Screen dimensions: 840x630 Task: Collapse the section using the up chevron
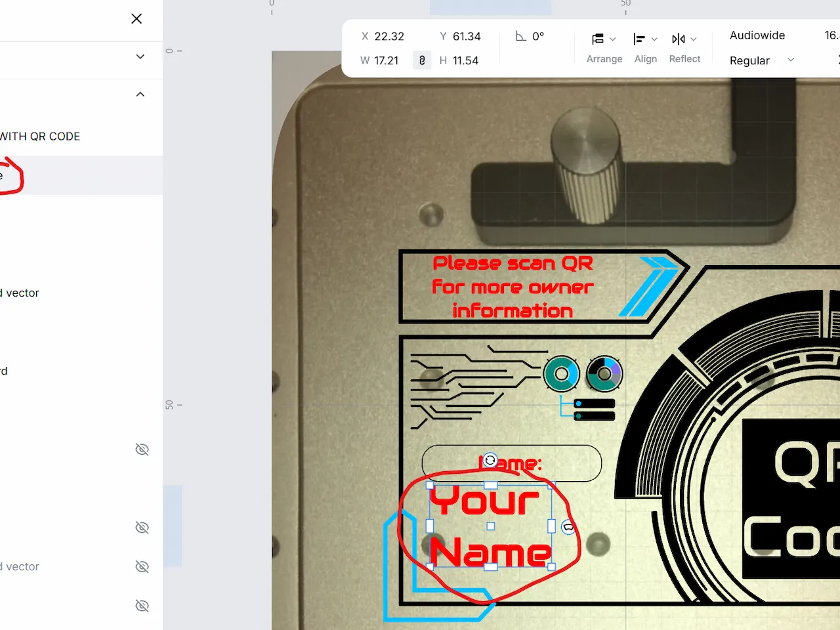(140, 94)
